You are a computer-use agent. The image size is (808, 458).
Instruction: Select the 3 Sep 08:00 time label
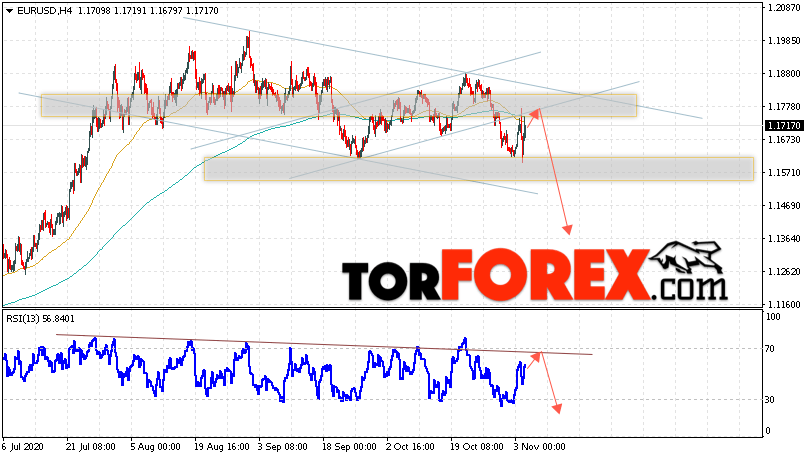[283, 447]
